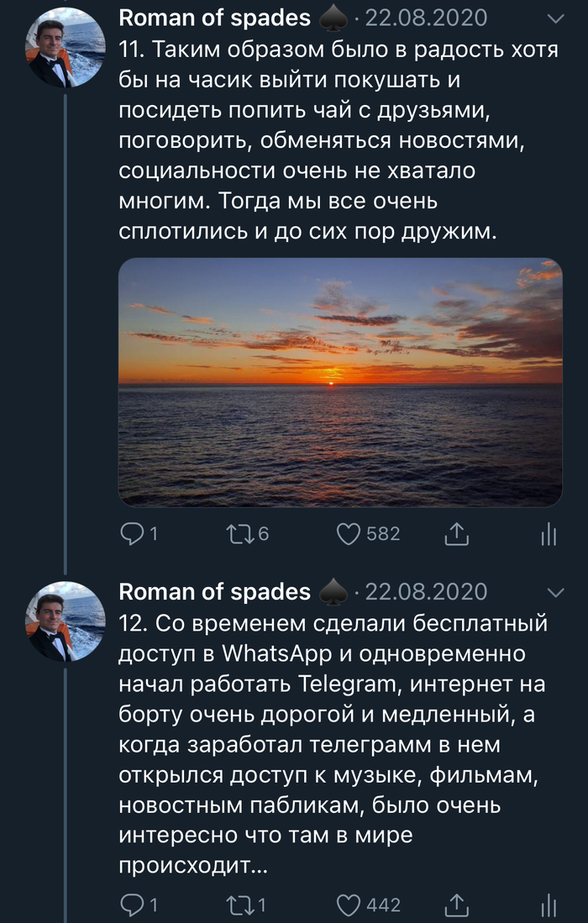Like tweet 11 with 582 likes

[x=348, y=533]
